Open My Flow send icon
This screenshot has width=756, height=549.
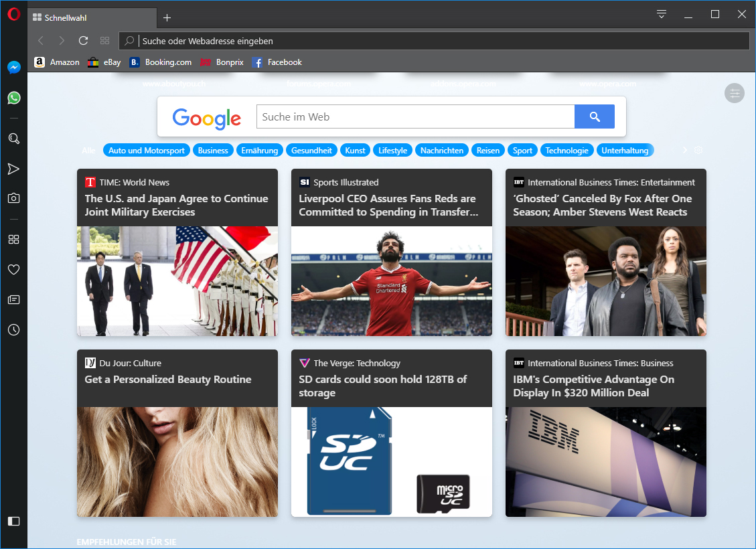pyautogui.click(x=13, y=169)
